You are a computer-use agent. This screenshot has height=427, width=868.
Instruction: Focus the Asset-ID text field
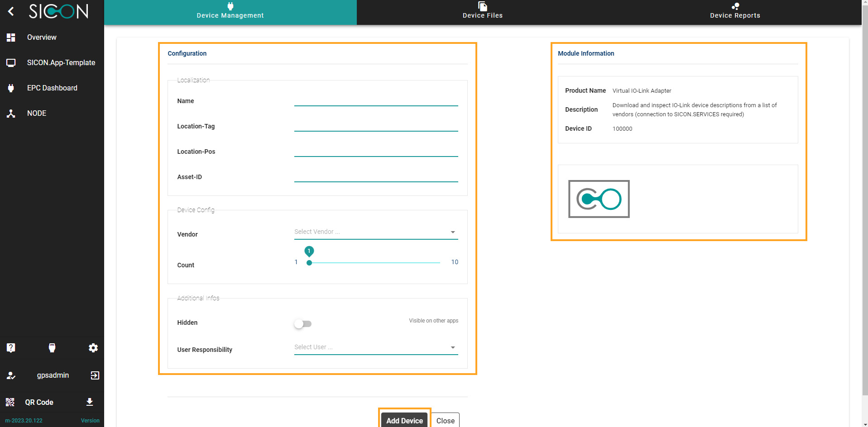pos(376,176)
